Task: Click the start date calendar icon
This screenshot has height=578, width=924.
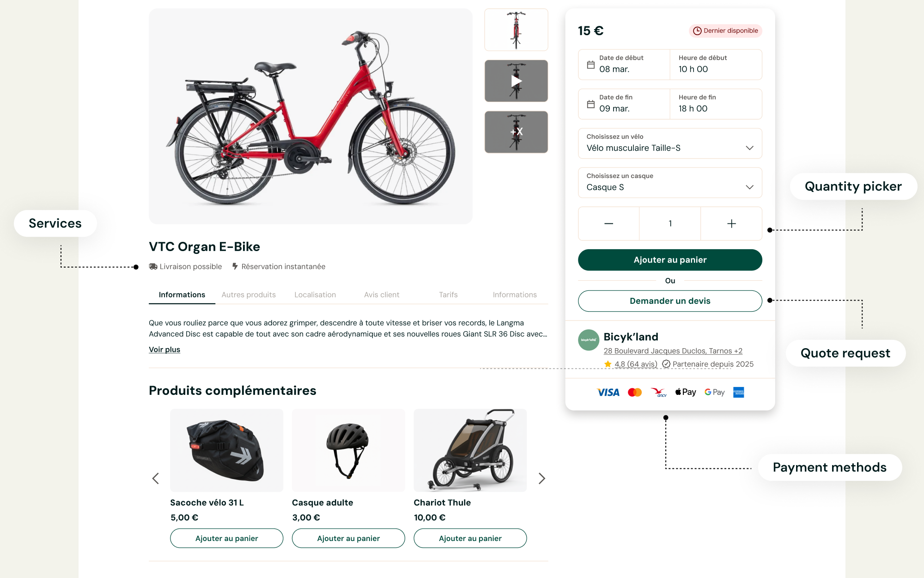Action: click(590, 65)
